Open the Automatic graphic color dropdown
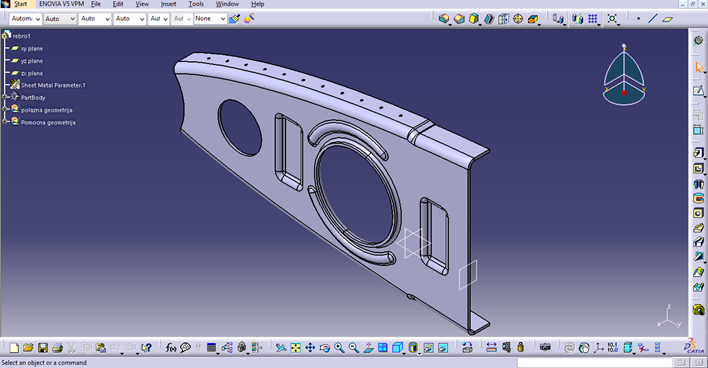Screen dimensions: 708x368 coord(25,19)
